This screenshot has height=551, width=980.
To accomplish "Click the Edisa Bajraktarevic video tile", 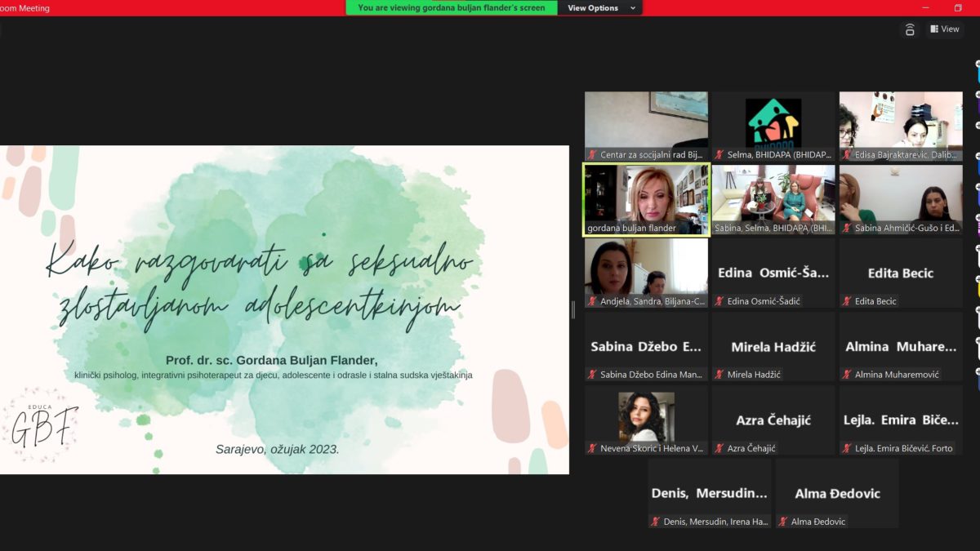I will click(x=901, y=122).
